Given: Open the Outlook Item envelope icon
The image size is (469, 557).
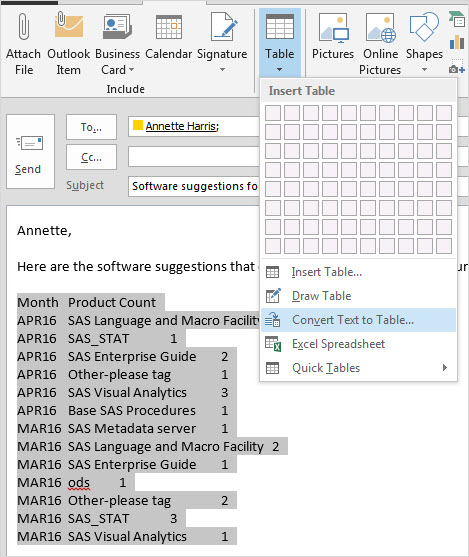Looking at the screenshot, I should point(69,25).
